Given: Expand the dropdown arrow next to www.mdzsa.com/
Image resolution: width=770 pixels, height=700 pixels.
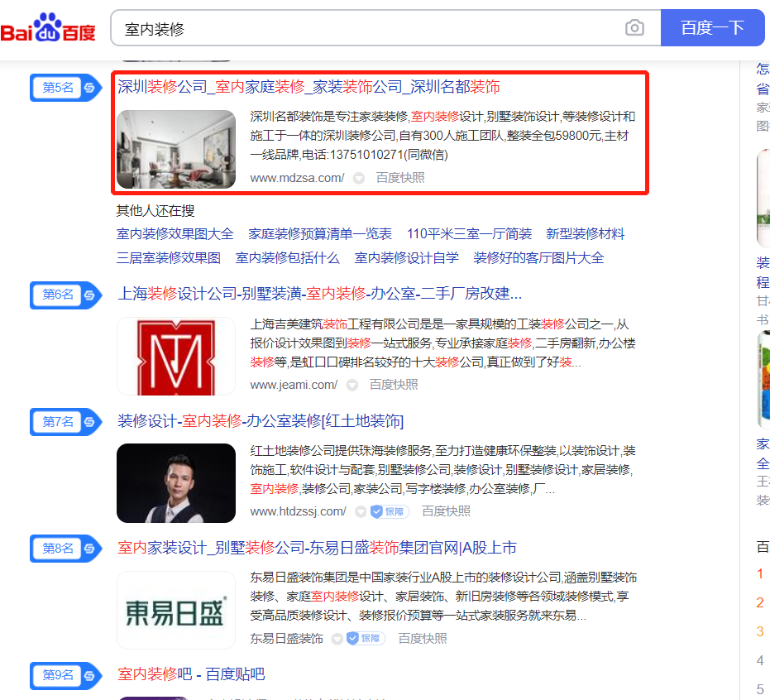Looking at the screenshot, I should pos(359,179).
